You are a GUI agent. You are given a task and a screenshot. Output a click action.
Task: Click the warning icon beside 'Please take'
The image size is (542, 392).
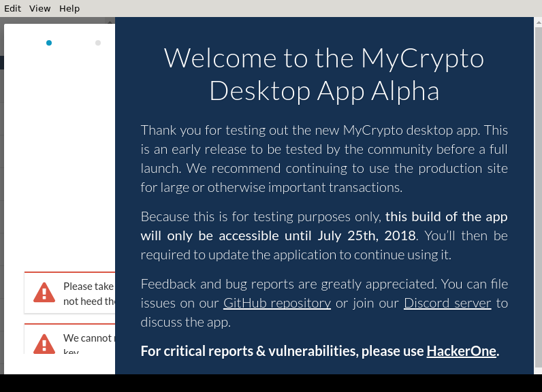[x=44, y=293]
